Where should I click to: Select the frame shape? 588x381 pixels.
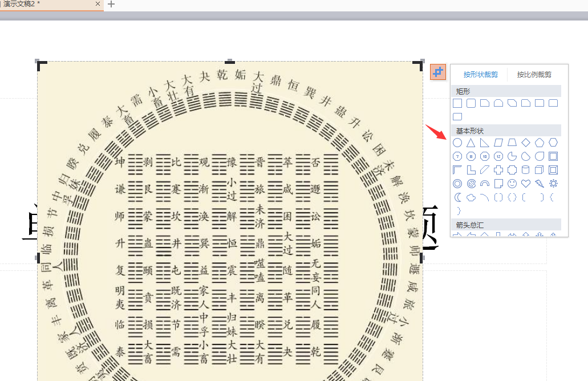(553, 156)
